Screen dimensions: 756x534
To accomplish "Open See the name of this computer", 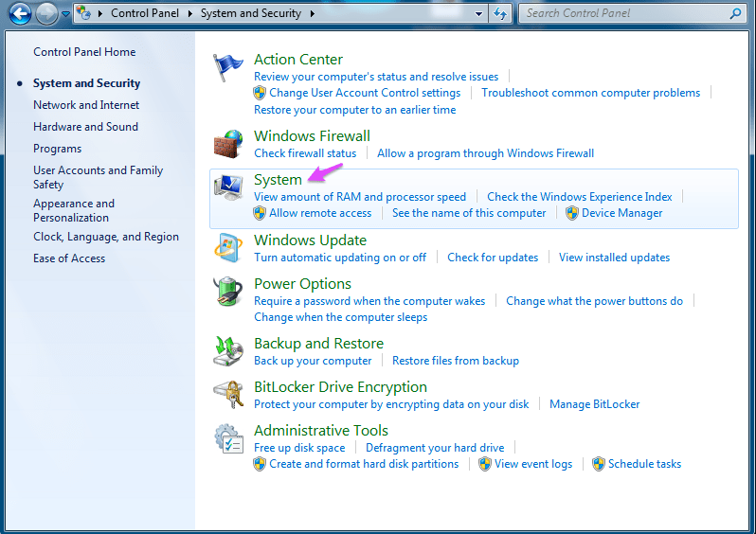I will click(469, 213).
